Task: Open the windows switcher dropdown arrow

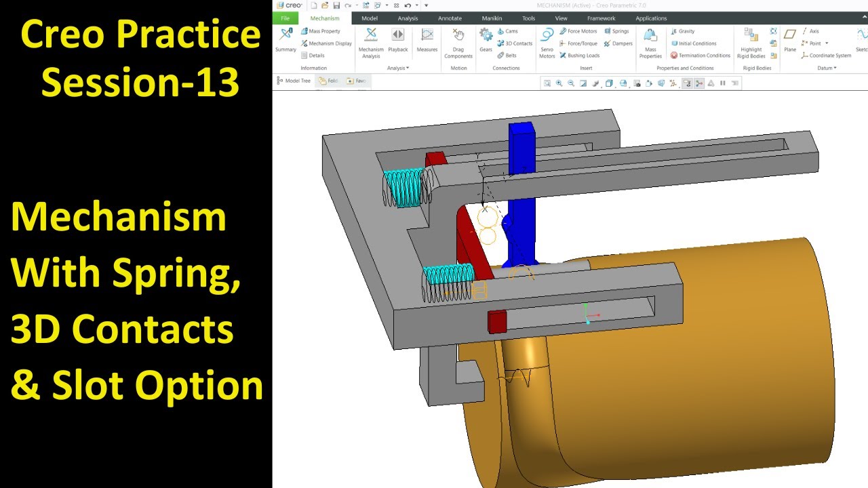Action: 387,5
